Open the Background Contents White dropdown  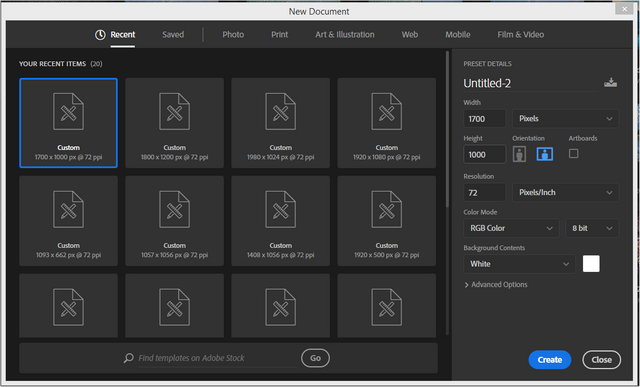coord(519,264)
